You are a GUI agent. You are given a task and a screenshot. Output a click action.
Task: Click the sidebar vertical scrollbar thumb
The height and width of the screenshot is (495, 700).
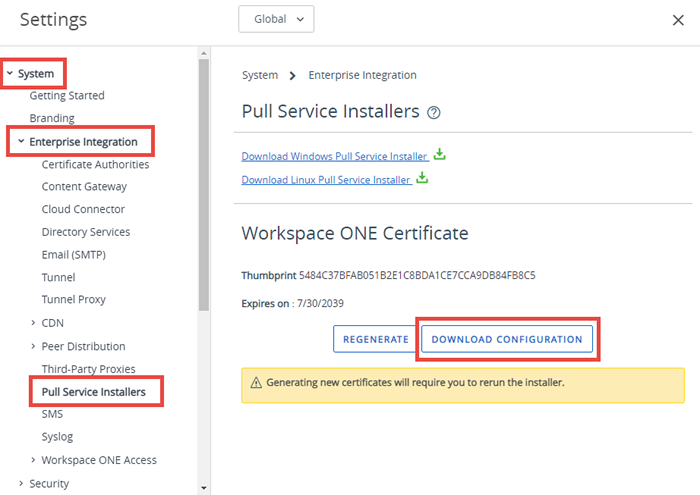coord(204,185)
